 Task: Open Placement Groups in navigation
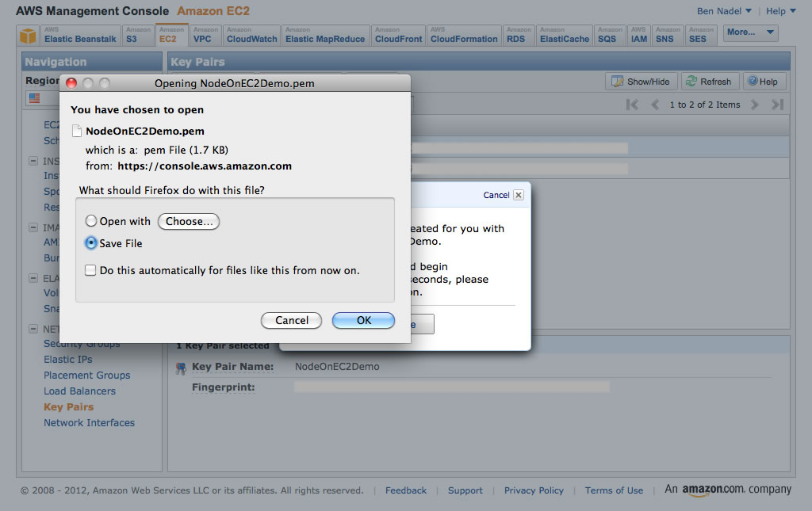pos(87,375)
